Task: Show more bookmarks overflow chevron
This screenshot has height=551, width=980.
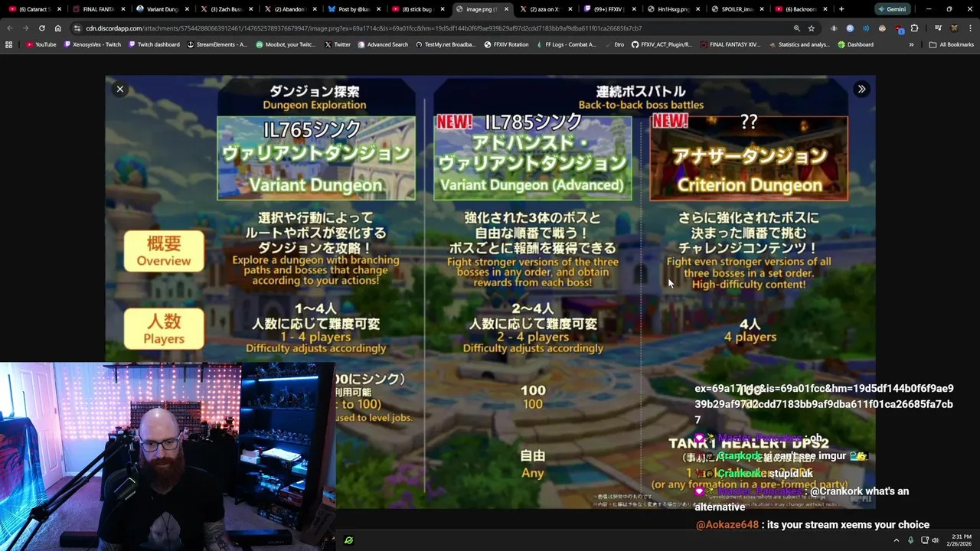Action: (x=911, y=44)
